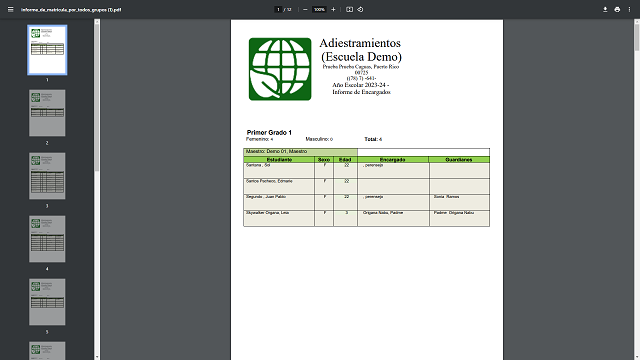Toggle the sidebar menu icon
This screenshot has height=360, width=640.
tap(11, 9)
